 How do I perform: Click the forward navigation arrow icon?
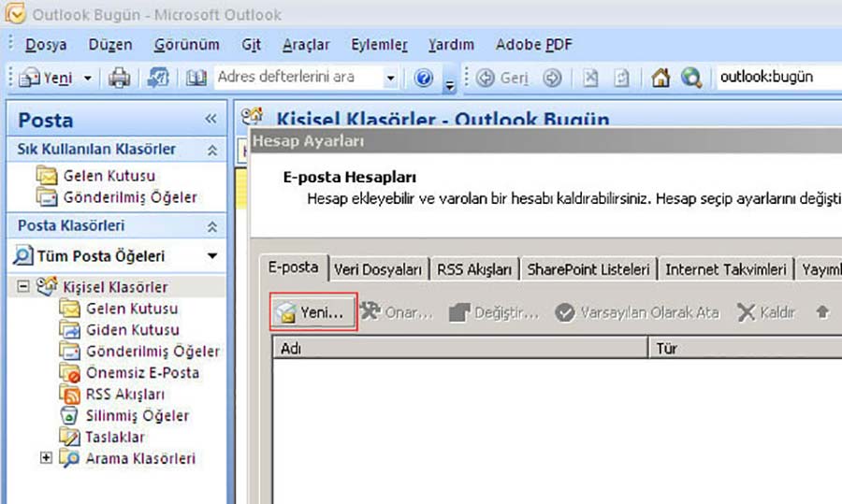tap(552, 79)
